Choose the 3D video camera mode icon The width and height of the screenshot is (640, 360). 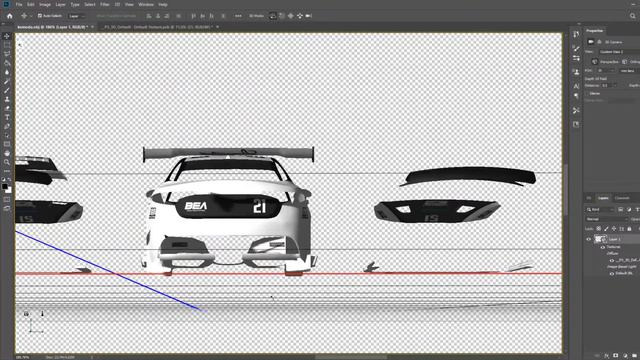tap(309, 16)
